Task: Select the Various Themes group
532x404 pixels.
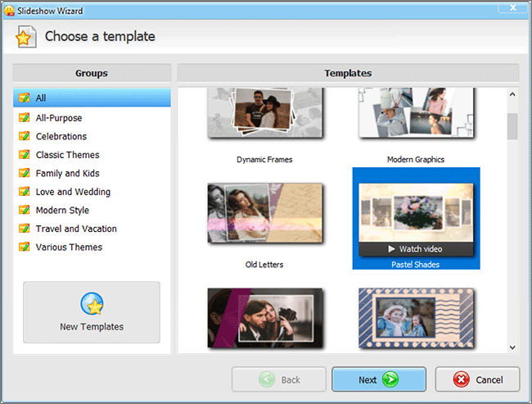Action: [x=92, y=247]
